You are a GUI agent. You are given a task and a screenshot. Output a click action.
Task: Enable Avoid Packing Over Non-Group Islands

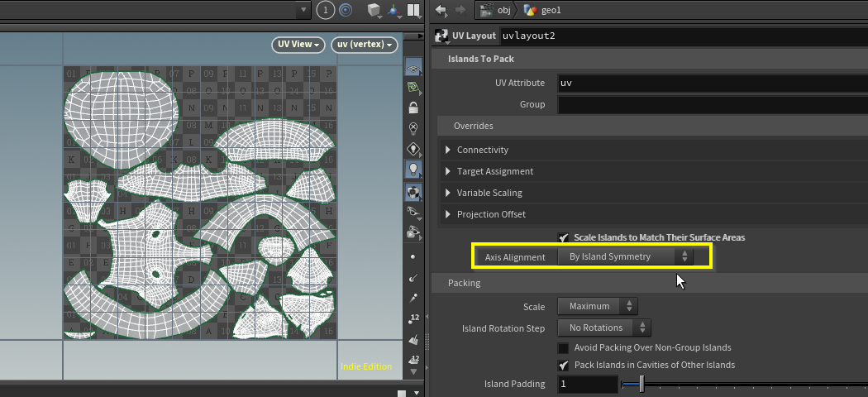564,348
